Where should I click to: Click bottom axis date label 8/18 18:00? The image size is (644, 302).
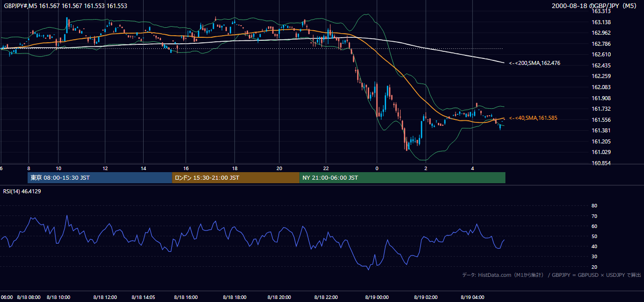click(x=234, y=297)
